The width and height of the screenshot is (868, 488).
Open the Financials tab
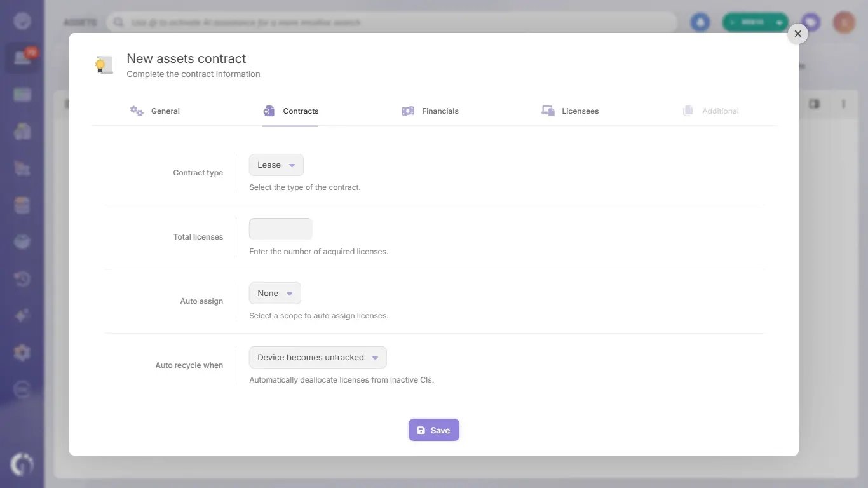[430, 111]
